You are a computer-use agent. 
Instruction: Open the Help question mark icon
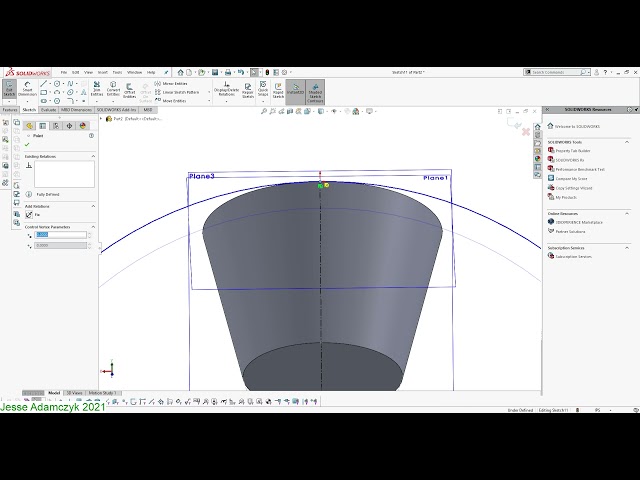tap(605, 72)
